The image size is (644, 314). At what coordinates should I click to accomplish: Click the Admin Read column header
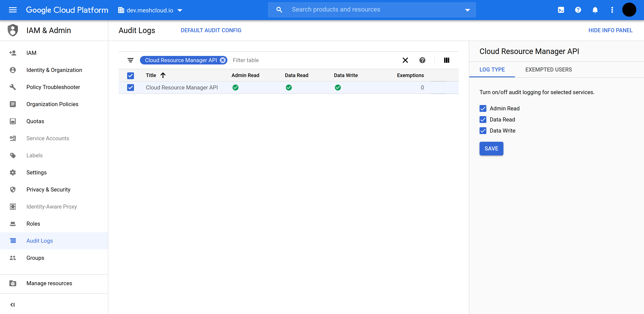point(245,75)
